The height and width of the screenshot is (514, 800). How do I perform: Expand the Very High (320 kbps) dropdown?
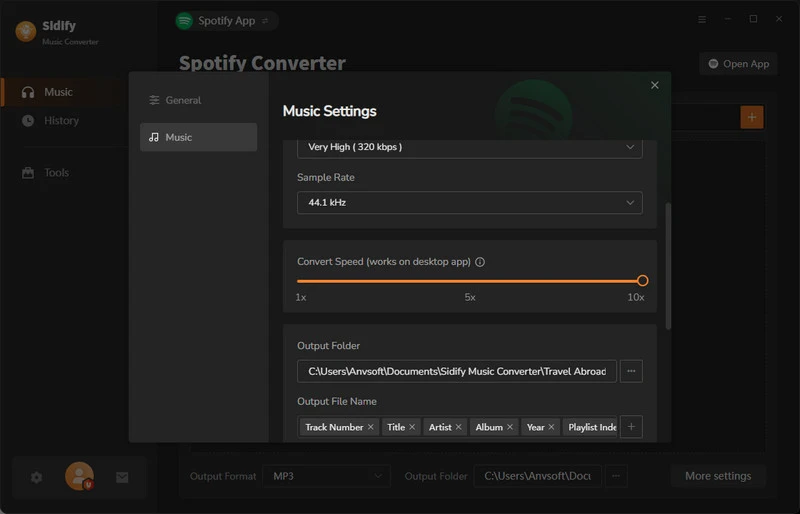point(469,147)
